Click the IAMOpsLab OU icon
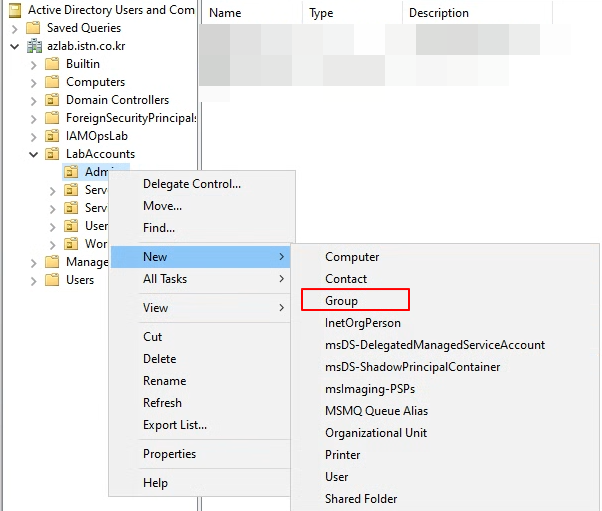602x511 pixels. 52,136
